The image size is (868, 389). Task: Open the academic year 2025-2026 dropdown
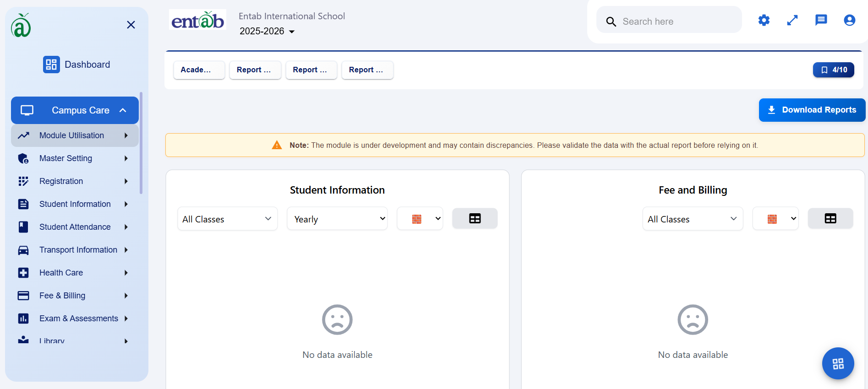point(267,31)
